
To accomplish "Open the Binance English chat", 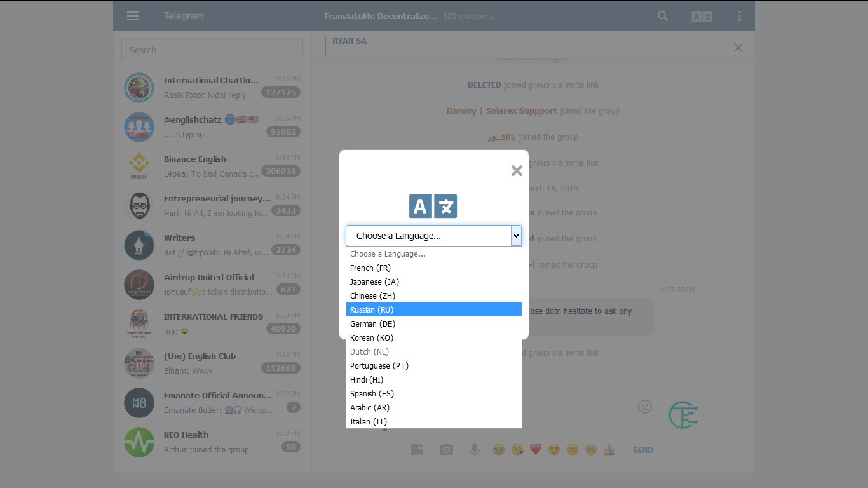I will click(x=212, y=166).
